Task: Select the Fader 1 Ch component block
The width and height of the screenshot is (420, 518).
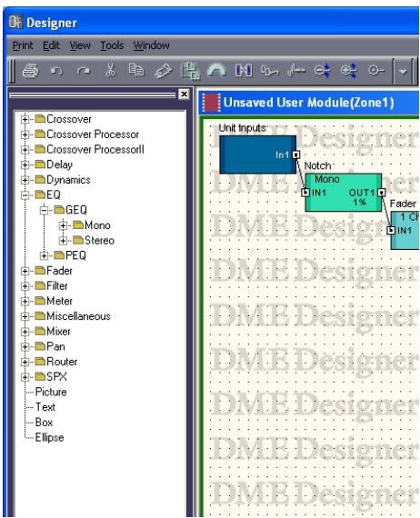Action: (x=405, y=231)
